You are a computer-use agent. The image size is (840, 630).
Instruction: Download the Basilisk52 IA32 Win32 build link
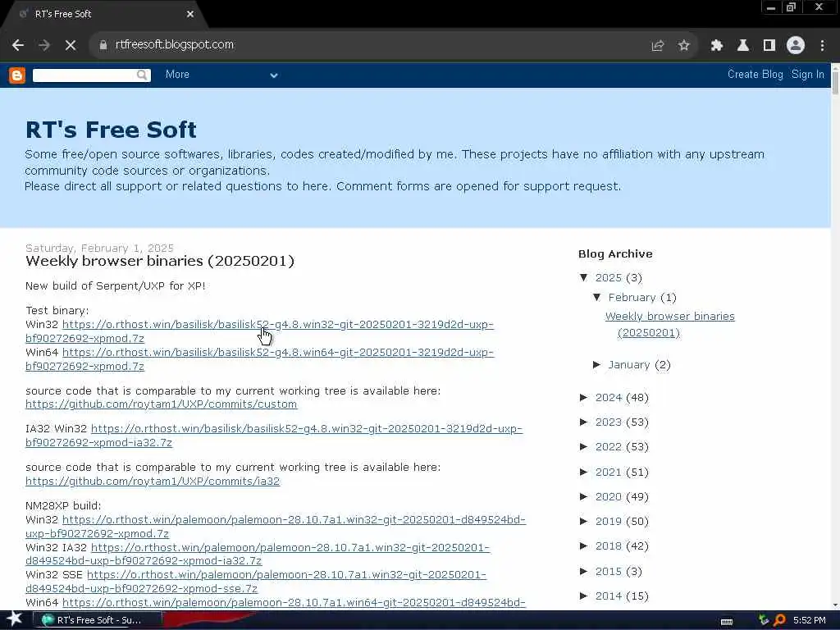click(x=273, y=436)
